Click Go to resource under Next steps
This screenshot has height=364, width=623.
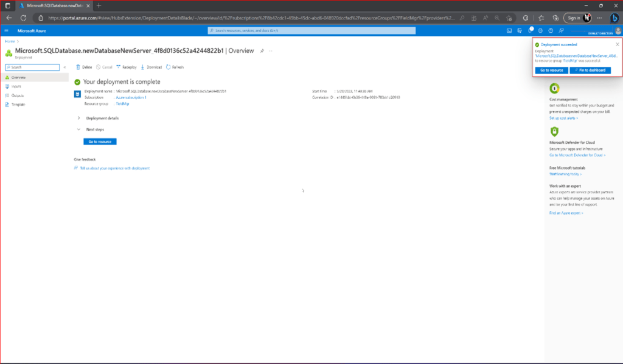(100, 142)
